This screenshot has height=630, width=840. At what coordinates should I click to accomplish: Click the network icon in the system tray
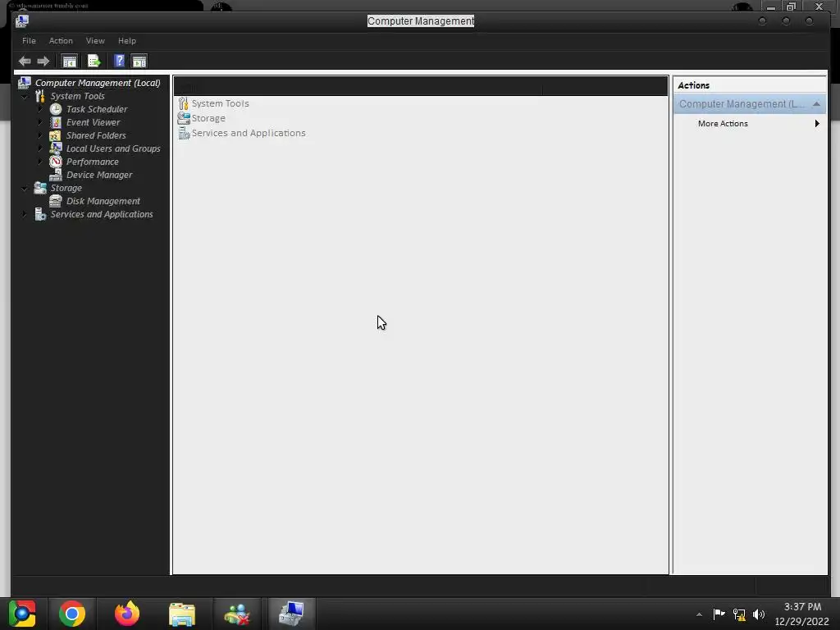tap(739, 614)
